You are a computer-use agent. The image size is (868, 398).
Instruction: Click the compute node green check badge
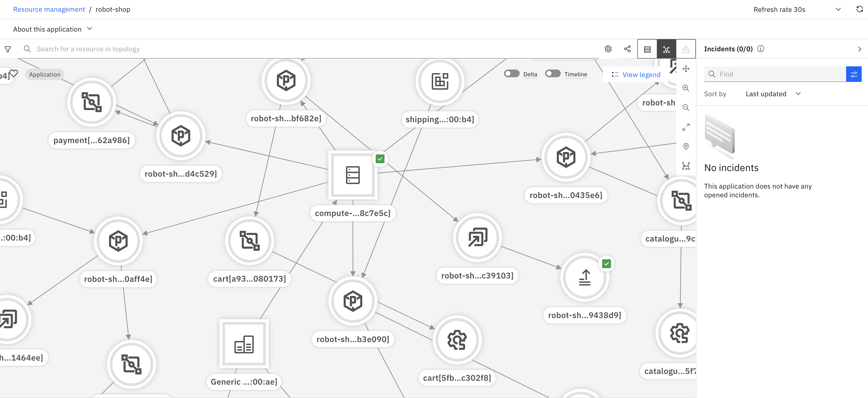380,159
